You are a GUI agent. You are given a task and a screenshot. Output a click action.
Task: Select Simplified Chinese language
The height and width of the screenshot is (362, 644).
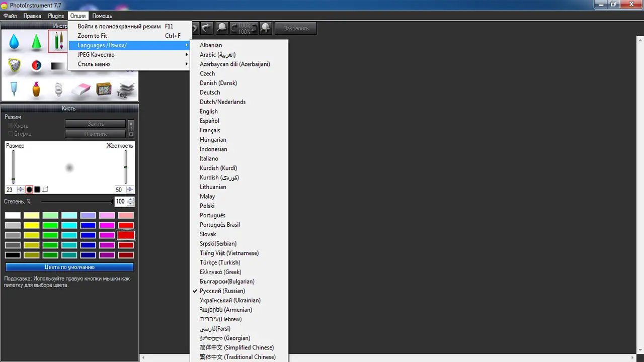(239, 347)
